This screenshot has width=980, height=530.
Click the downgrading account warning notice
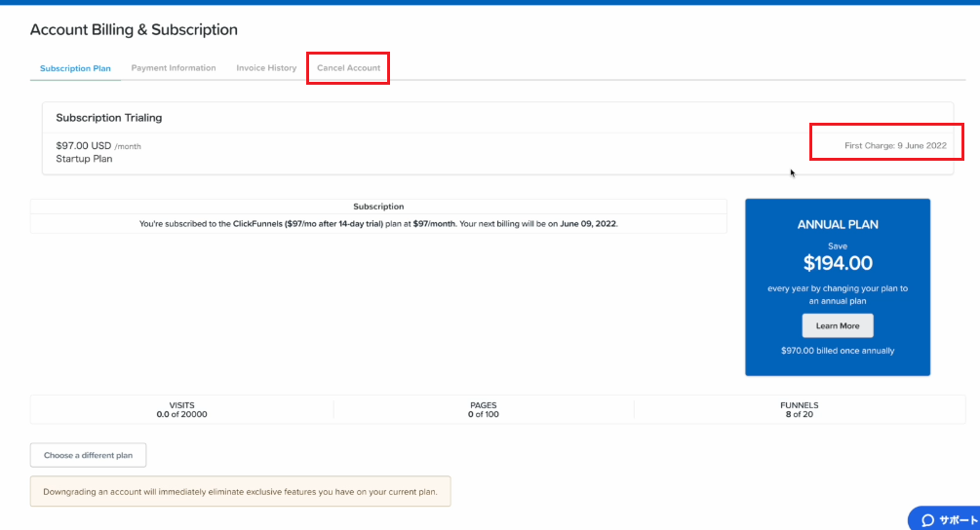(x=241, y=492)
